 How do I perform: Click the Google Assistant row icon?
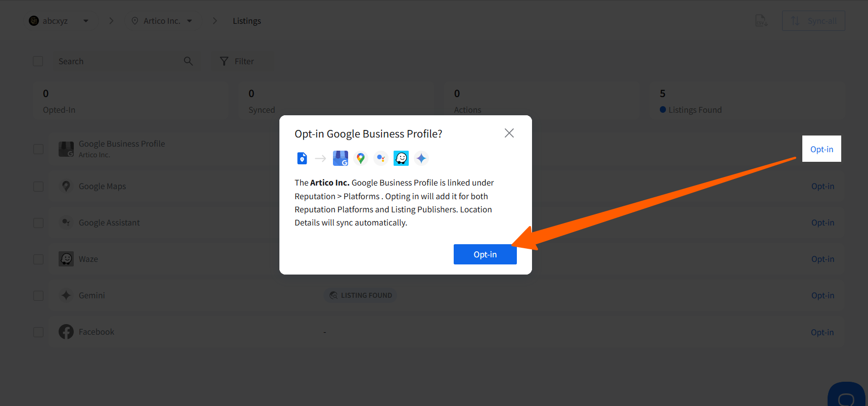(66, 222)
